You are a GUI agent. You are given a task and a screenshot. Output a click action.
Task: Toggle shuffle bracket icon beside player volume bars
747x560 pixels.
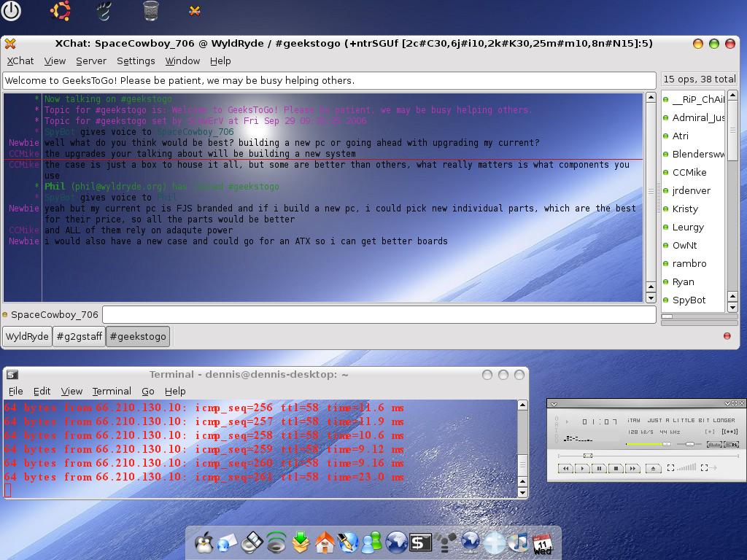[x=671, y=467]
